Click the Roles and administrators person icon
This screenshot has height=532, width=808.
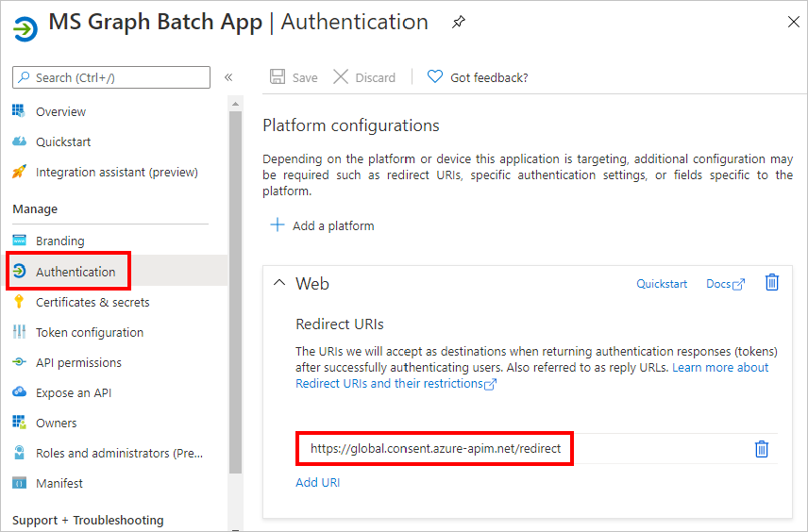(19, 453)
